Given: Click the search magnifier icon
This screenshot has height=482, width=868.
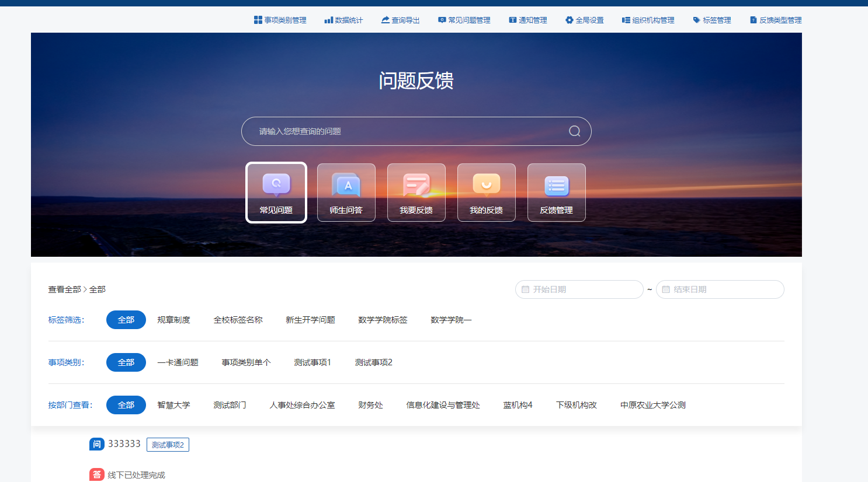Looking at the screenshot, I should pyautogui.click(x=575, y=131).
